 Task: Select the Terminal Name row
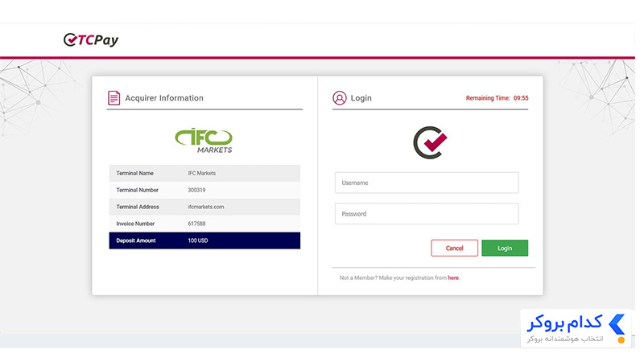[x=204, y=173]
